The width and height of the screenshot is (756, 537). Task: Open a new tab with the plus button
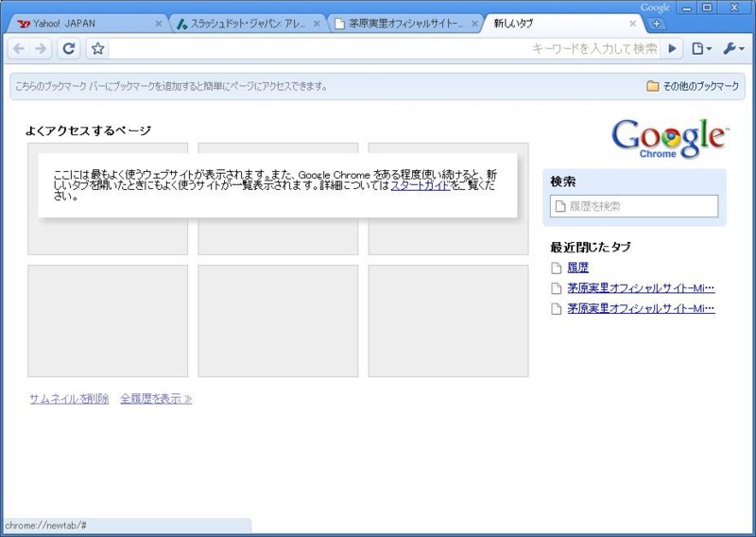pos(656,24)
